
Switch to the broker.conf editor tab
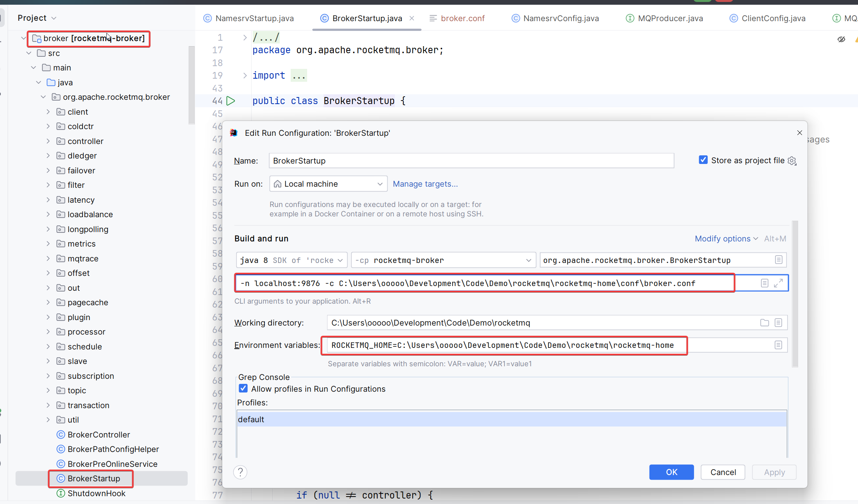(457, 18)
